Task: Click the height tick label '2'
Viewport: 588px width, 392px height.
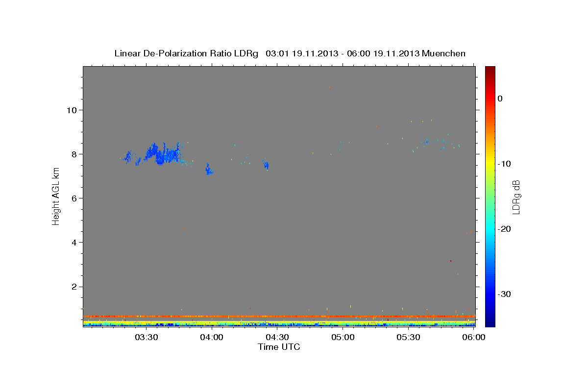Action: click(75, 287)
